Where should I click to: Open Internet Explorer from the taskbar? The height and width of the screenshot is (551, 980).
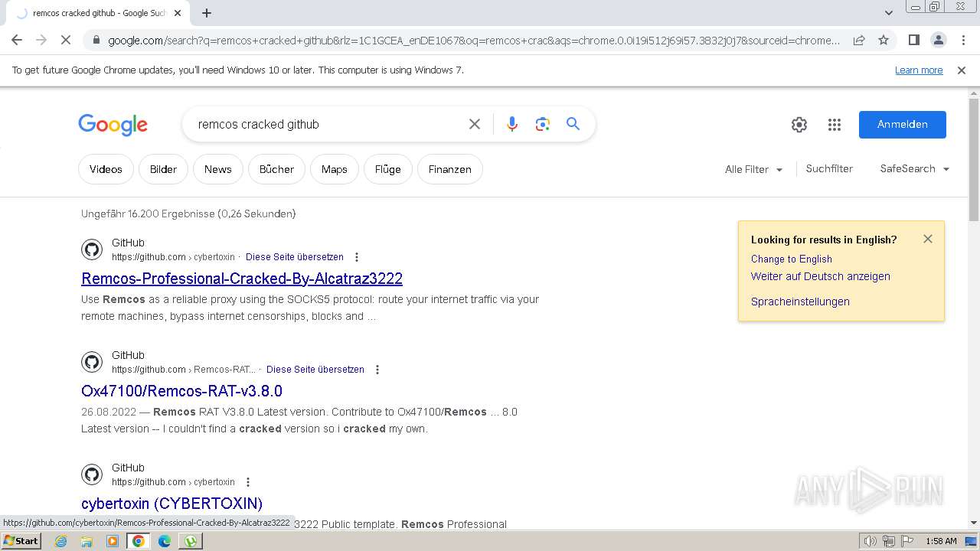61,541
